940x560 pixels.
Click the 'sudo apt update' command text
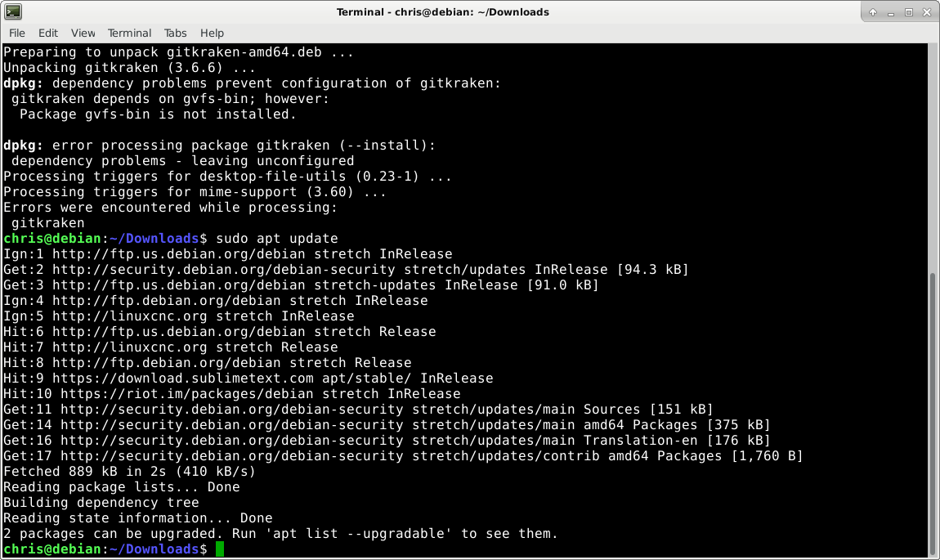pyautogui.click(x=277, y=239)
